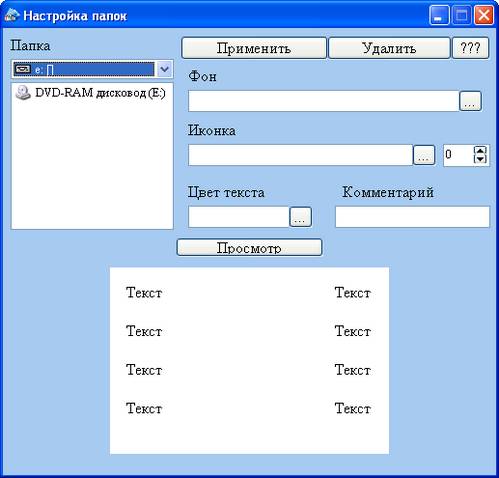
Task: Open the drive selection dropdown arrow
Action: coord(164,69)
